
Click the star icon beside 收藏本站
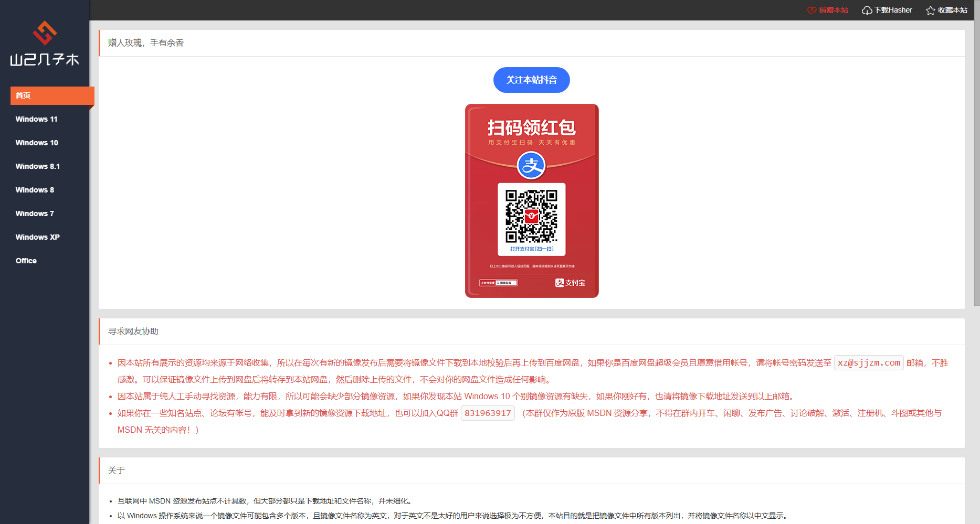tap(931, 10)
